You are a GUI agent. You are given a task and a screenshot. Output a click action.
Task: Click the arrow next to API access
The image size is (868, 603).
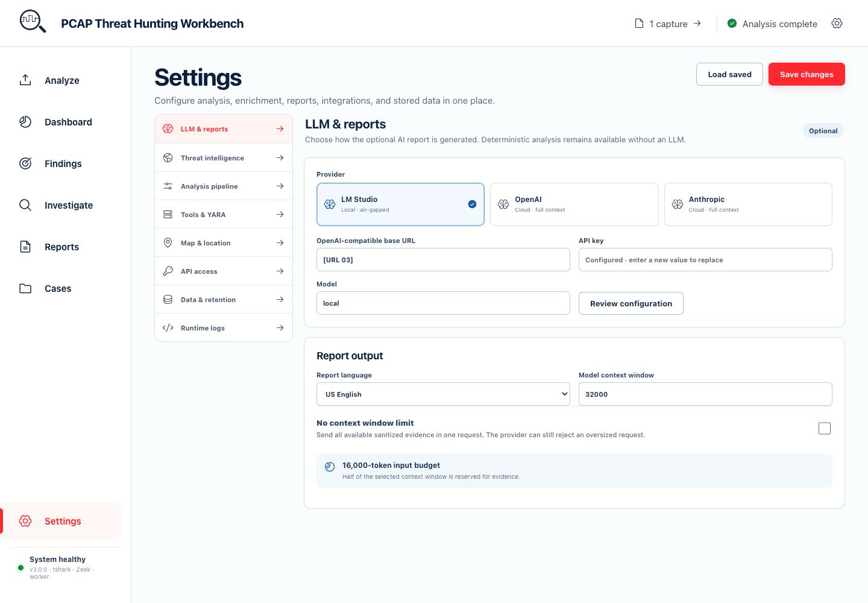(280, 271)
